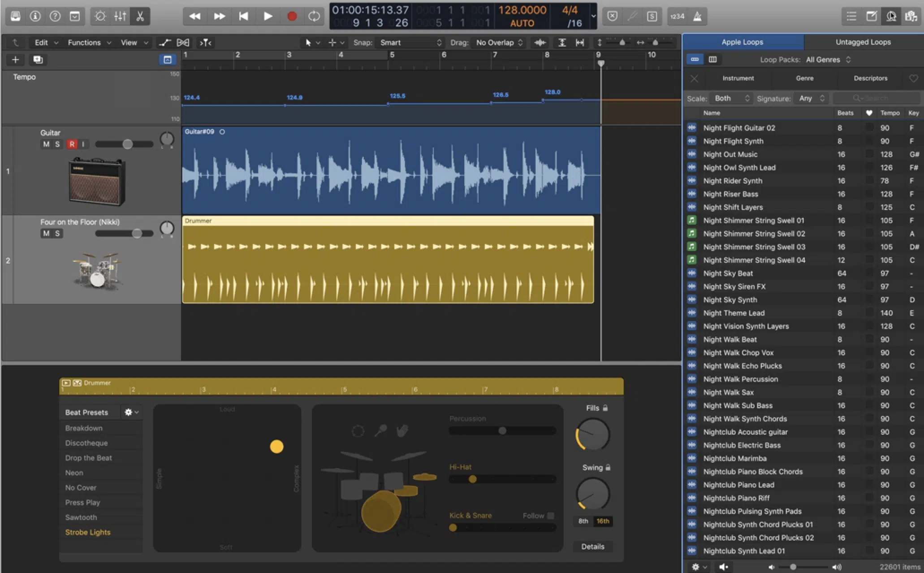924x573 pixels.
Task: Favorite the Night Out Music loop checkbox
Action: click(x=869, y=154)
